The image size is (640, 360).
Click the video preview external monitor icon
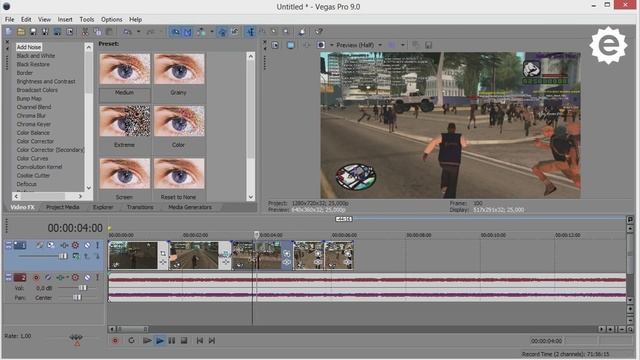pyautogui.click(x=291, y=45)
